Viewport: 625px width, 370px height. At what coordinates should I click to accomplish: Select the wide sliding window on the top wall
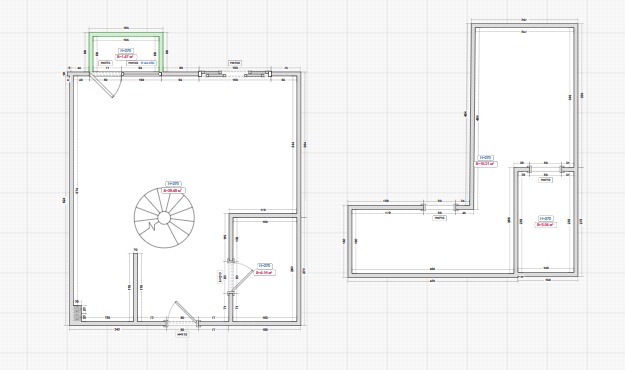pos(235,74)
